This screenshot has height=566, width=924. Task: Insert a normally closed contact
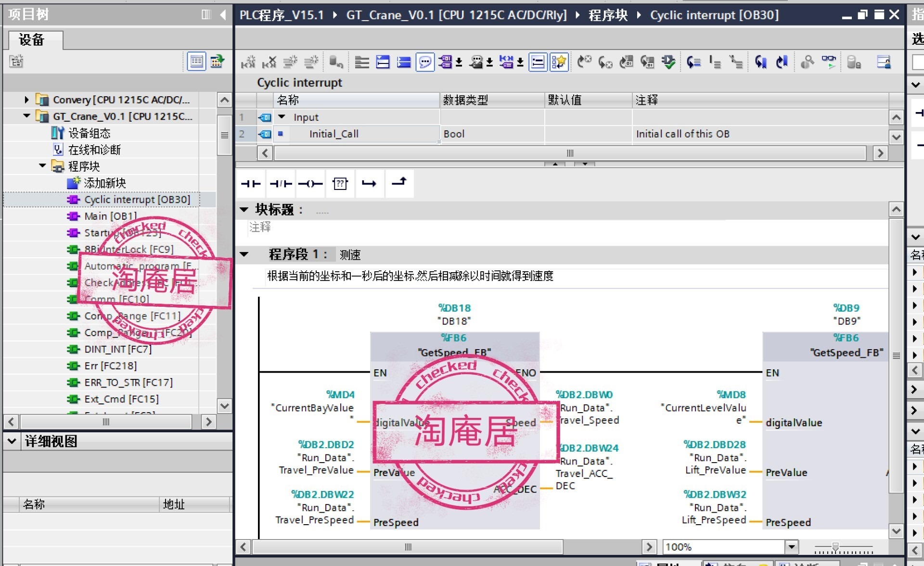[281, 184]
